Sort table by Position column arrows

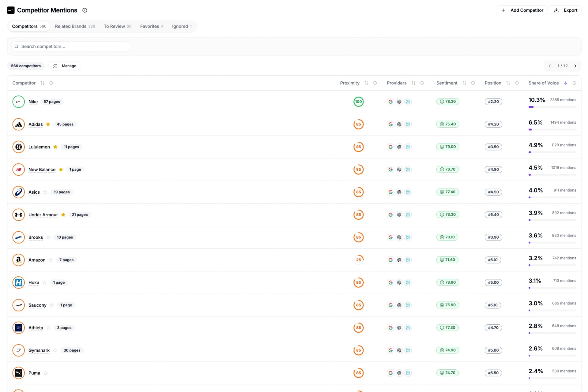tap(508, 83)
